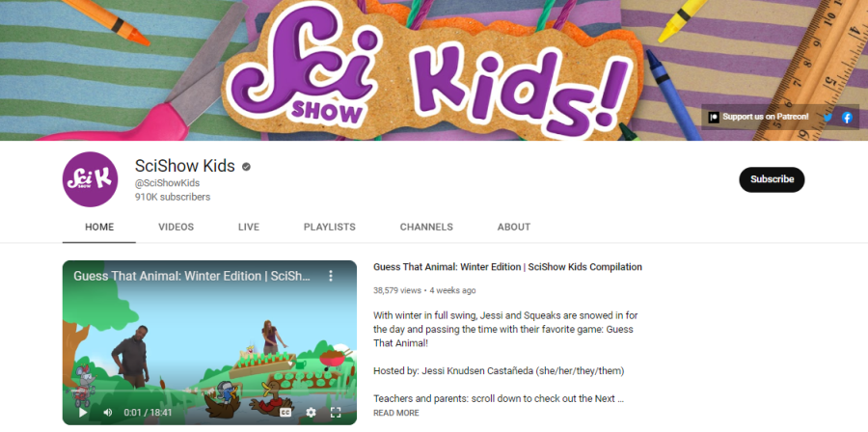Click the SciShow Kids channel avatar
The image size is (868, 432).
tap(91, 179)
